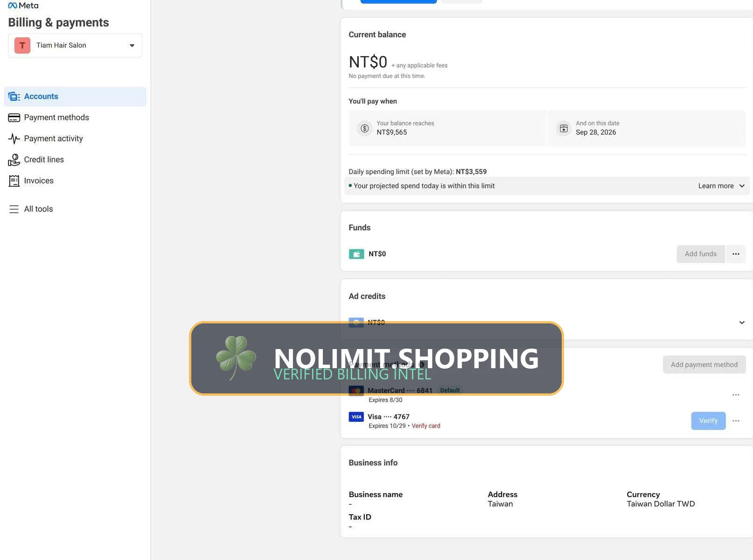Click the Funds section heading
Image resolution: width=753 pixels, height=560 pixels.
point(360,228)
